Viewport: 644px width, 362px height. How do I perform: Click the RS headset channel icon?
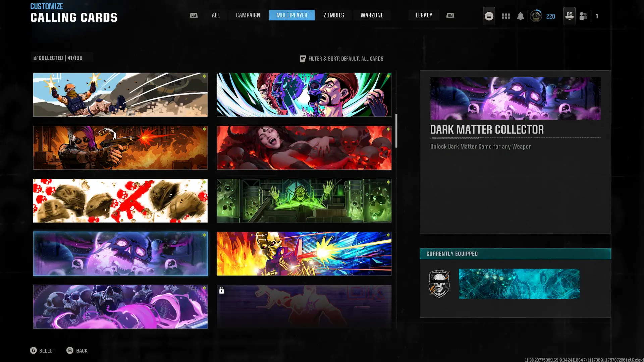coord(569,16)
